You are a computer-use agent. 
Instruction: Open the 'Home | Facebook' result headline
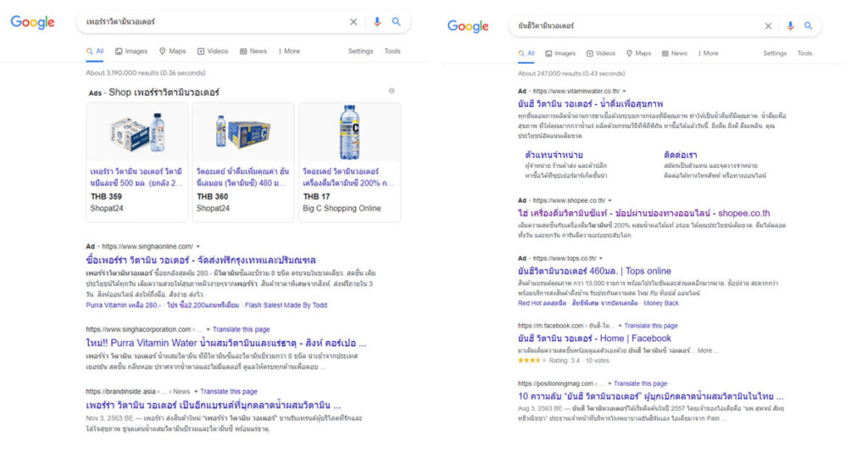(x=594, y=339)
